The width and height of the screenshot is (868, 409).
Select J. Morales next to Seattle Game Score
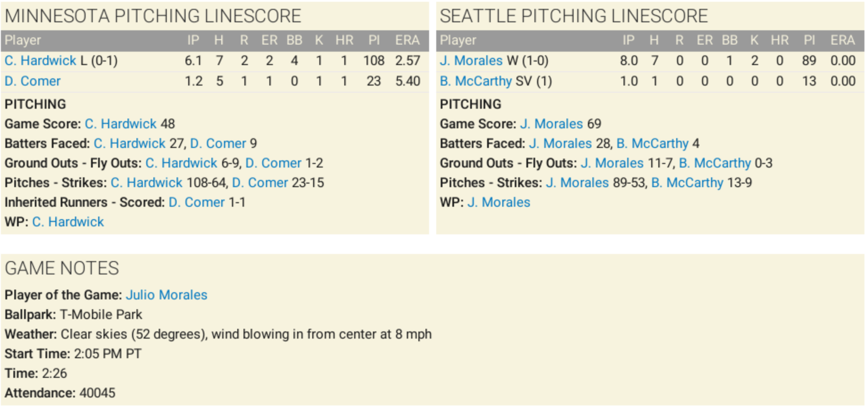coord(551,124)
